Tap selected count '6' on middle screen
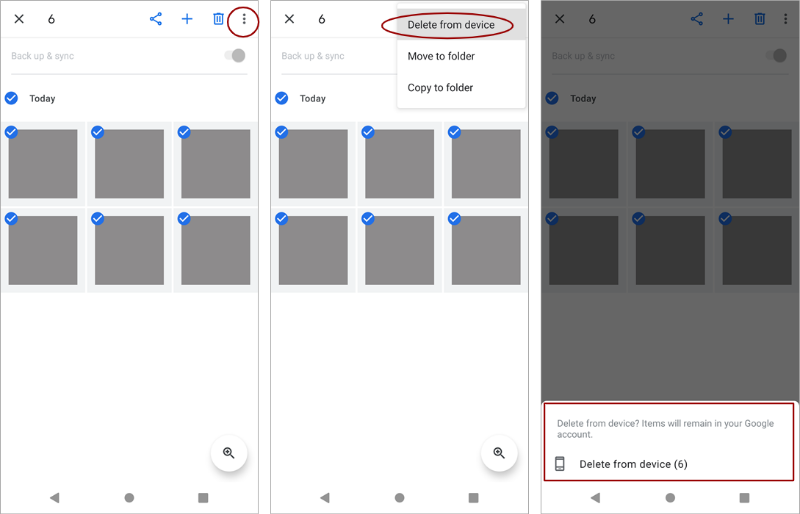Viewport: 800px width, 514px height. 321,19
